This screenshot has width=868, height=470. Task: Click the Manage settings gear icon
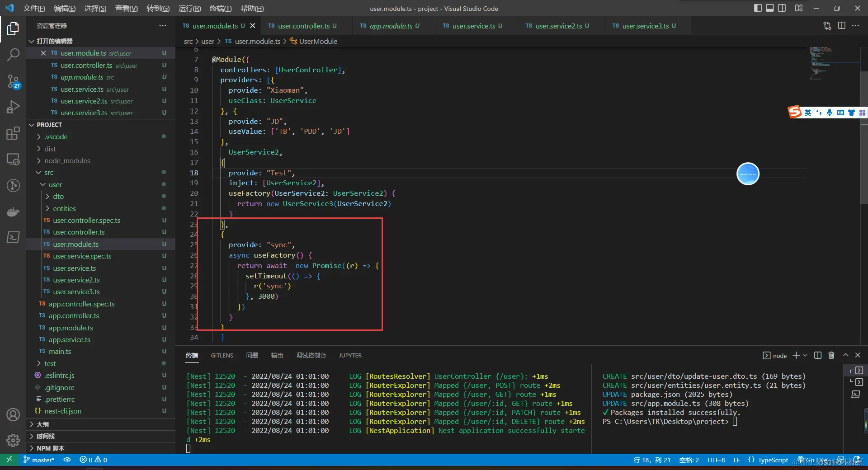[x=13, y=440]
